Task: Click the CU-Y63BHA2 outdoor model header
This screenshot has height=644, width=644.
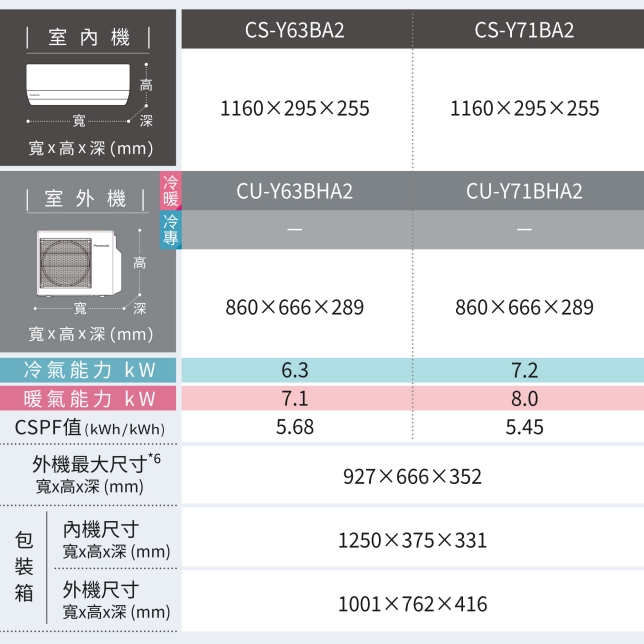Action: [x=294, y=191]
